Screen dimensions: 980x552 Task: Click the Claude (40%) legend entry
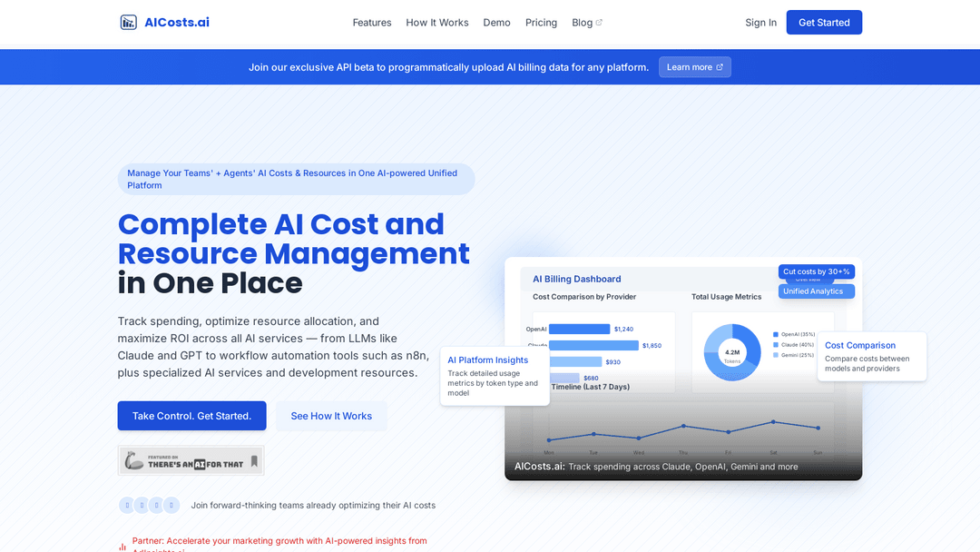point(794,344)
